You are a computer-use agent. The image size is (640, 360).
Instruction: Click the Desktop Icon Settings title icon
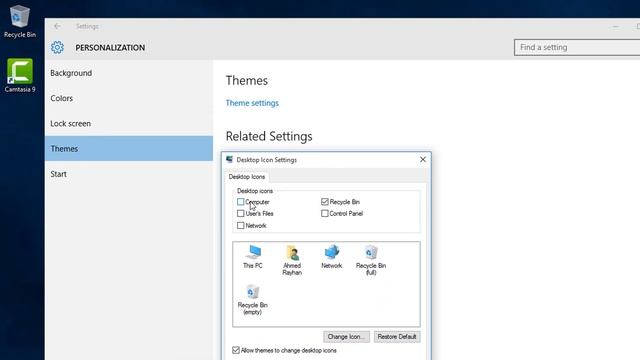point(229,160)
